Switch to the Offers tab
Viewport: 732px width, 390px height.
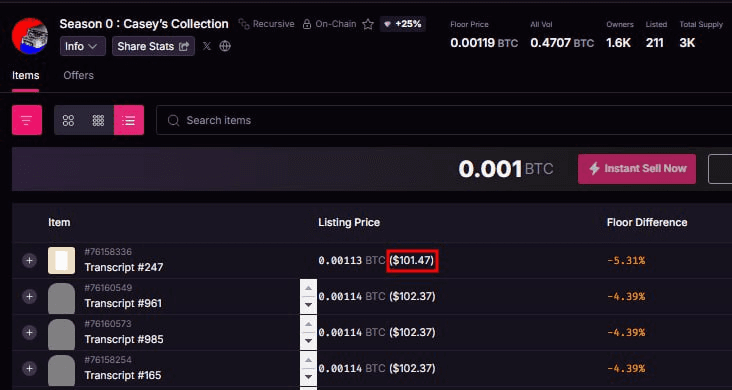pyautogui.click(x=78, y=75)
